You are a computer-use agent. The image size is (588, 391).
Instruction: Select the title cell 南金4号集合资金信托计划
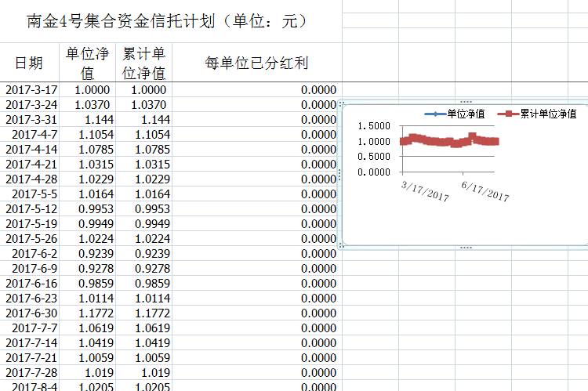click(x=166, y=22)
